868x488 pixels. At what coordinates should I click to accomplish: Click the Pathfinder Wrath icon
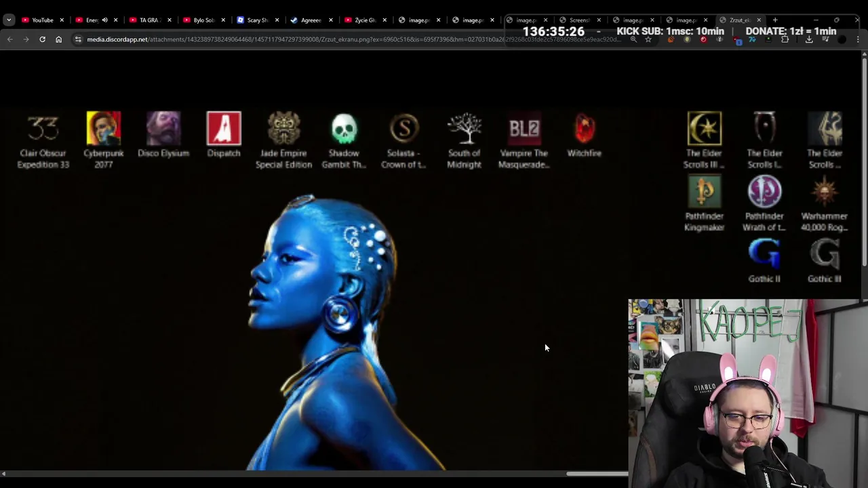(764, 192)
